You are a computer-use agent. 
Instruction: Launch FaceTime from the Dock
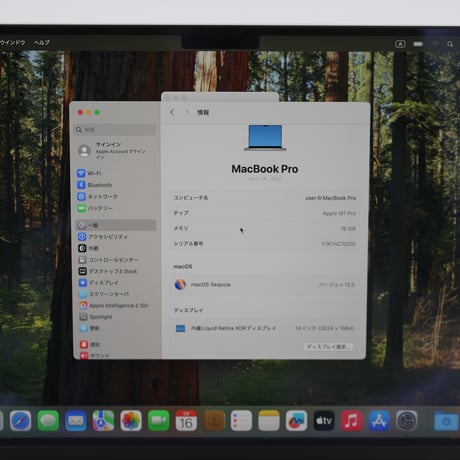[x=159, y=421]
